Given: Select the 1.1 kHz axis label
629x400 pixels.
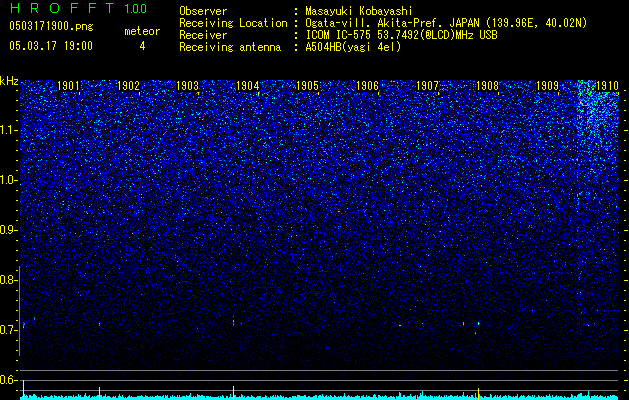Looking at the screenshot, I should [8, 130].
